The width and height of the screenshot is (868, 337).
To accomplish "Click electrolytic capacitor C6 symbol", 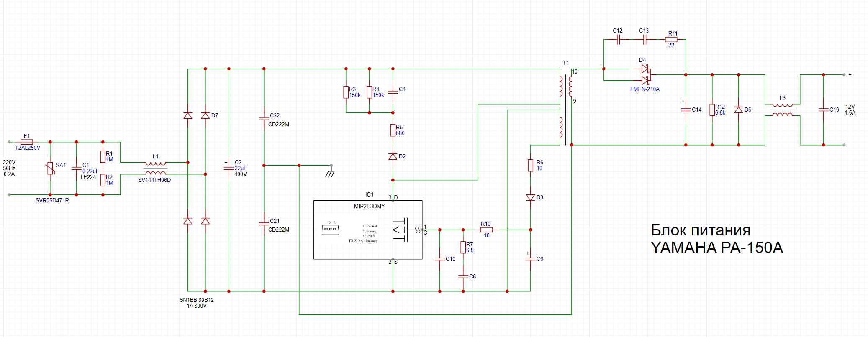I will 531,259.
